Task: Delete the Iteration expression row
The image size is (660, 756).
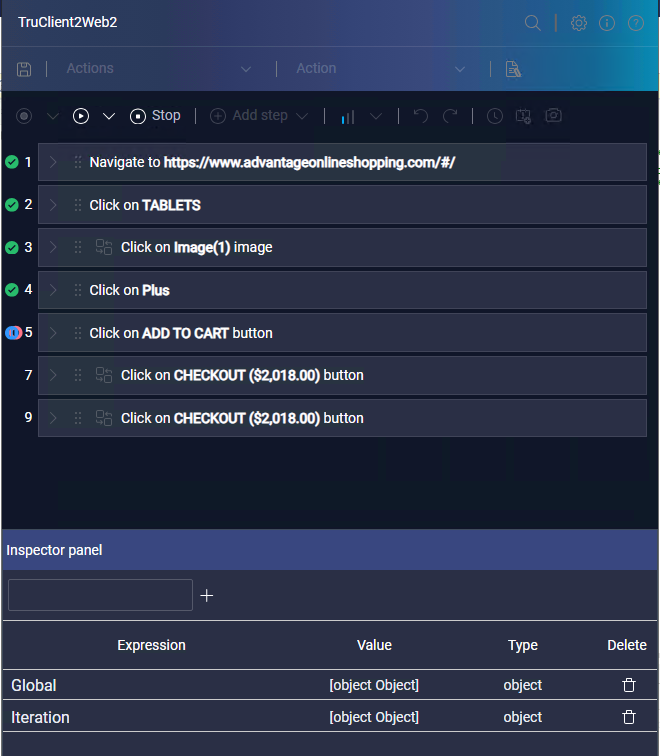Action: click(x=628, y=717)
